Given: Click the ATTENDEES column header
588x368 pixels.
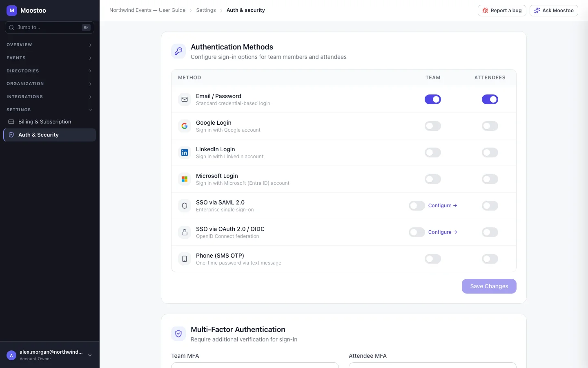Looking at the screenshot, I should (x=490, y=78).
